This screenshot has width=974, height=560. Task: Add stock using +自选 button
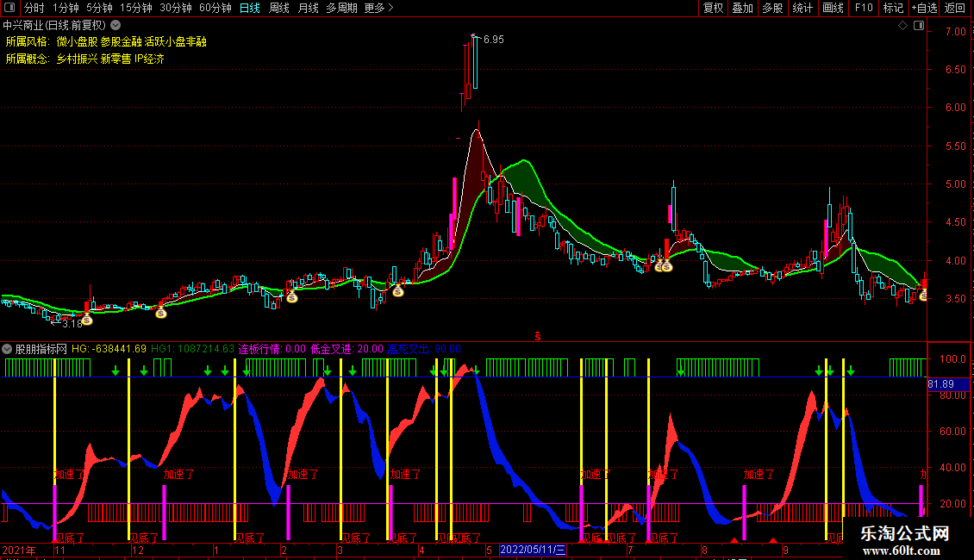point(922,8)
